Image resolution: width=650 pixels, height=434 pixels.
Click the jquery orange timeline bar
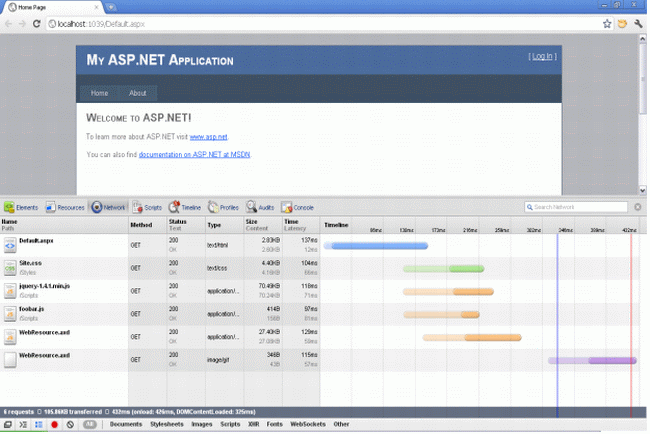click(448, 292)
